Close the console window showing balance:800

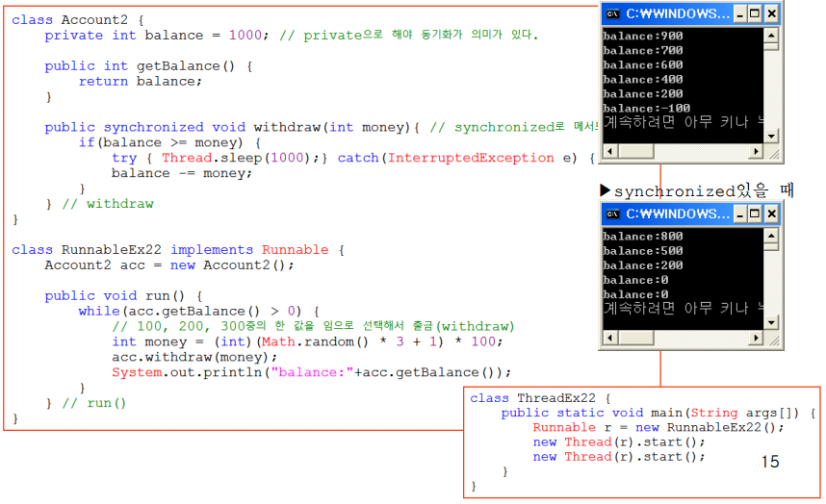pyautogui.click(x=772, y=214)
